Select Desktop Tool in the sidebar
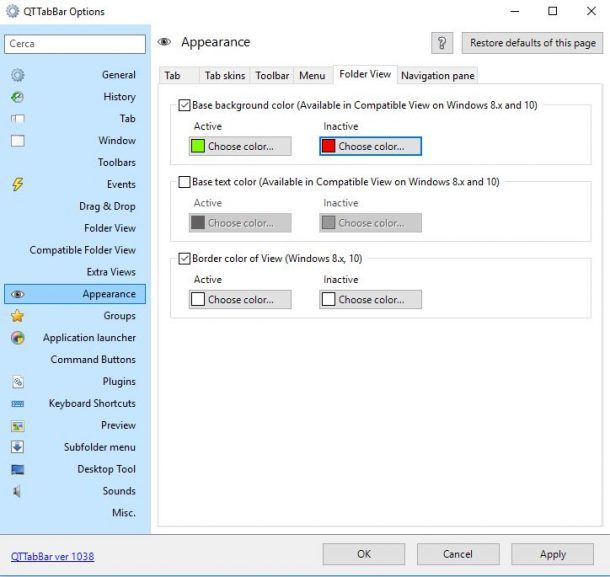 [x=75, y=469]
